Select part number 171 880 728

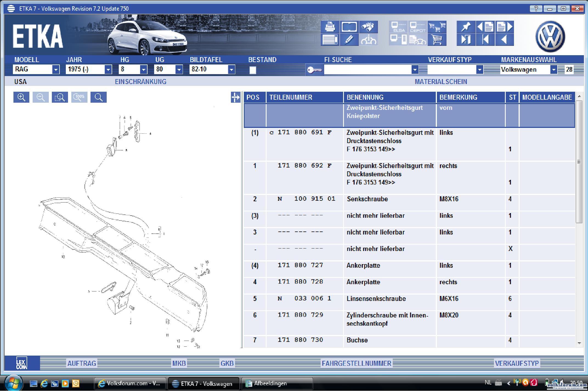point(300,282)
